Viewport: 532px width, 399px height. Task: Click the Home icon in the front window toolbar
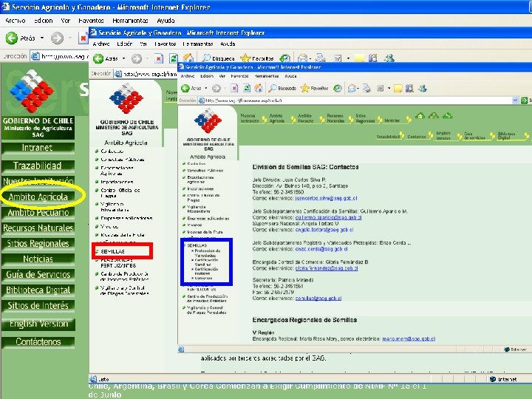(x=259, y=88)
